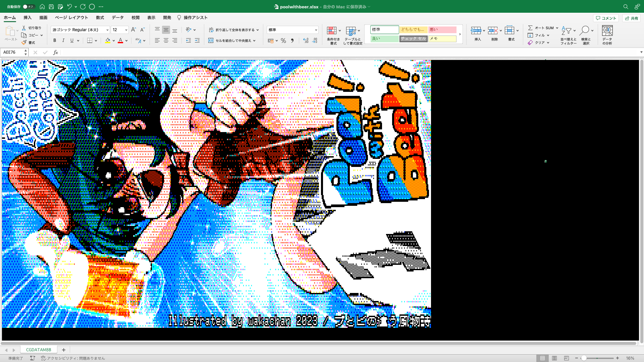Image resolution: width=644 pixels, height=362 pixels.
Task: Align text left
Action: pyautogui.click(x=157, y=41)
